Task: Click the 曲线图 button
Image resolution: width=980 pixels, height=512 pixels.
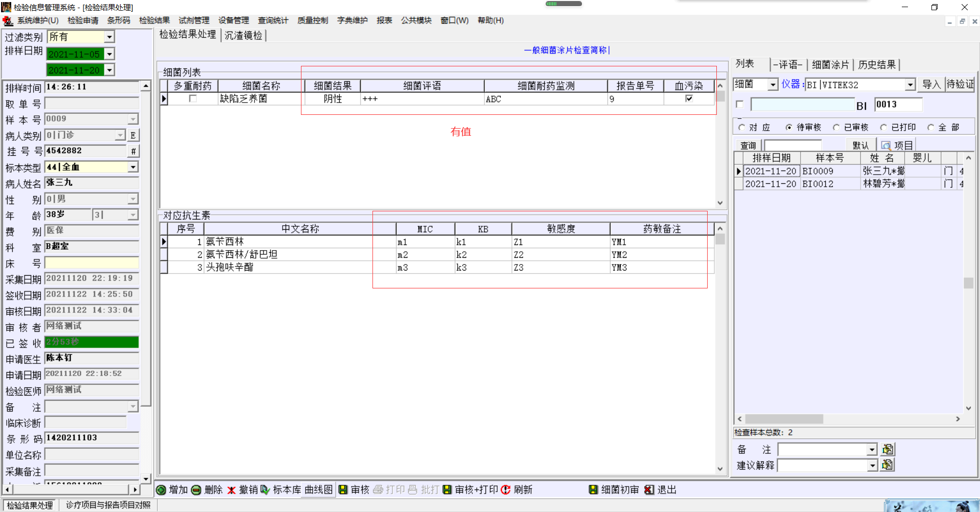Action: click(x=319, y=490)
